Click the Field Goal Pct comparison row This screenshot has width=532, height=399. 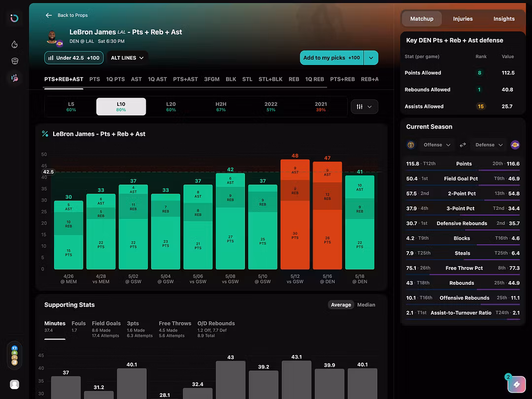tap(463, 179)
